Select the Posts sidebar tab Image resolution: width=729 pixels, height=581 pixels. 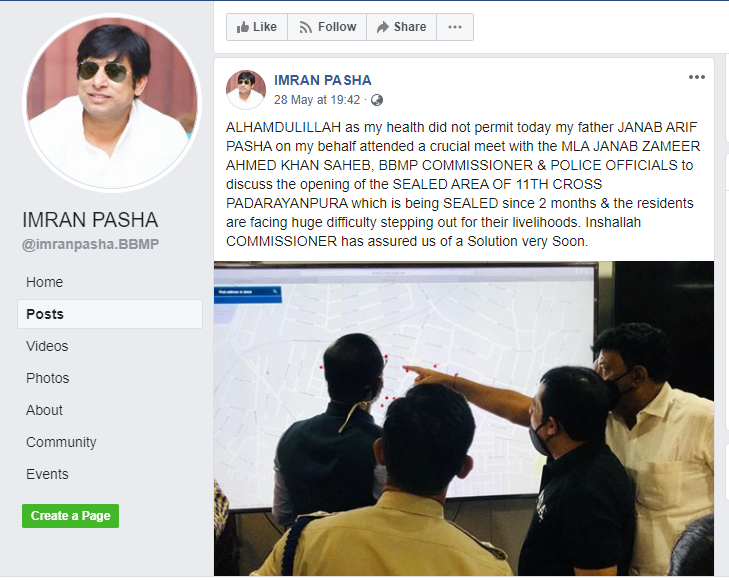pyautogui.click(x=110, y=314)
